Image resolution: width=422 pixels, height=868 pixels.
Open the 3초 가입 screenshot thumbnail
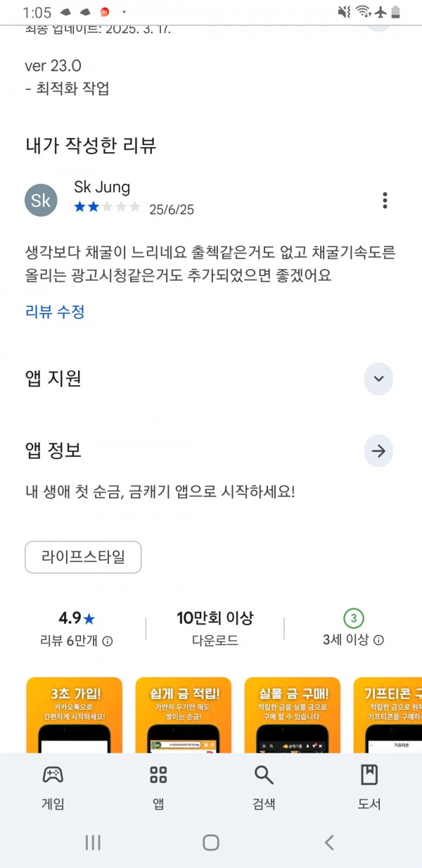(x=74, y=715)
